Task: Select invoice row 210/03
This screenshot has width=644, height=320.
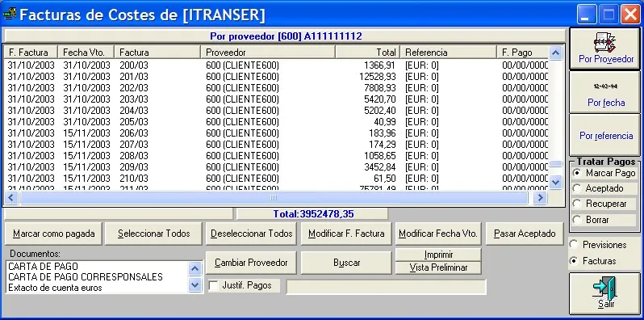Action: pos(277,179)
